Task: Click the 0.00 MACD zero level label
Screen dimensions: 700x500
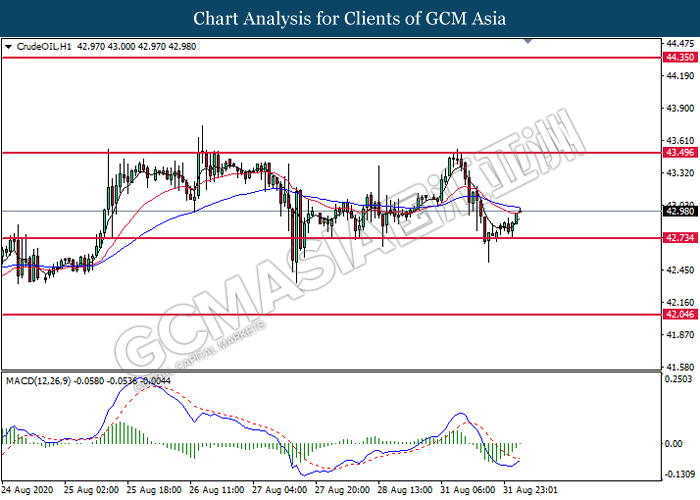Action: [x=675, y=443]
